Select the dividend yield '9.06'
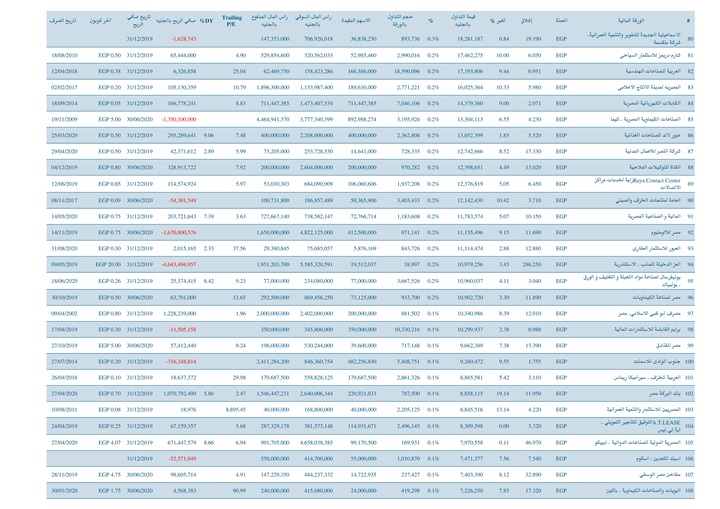The width and height of the screenshot is (720, 509). 209,136
